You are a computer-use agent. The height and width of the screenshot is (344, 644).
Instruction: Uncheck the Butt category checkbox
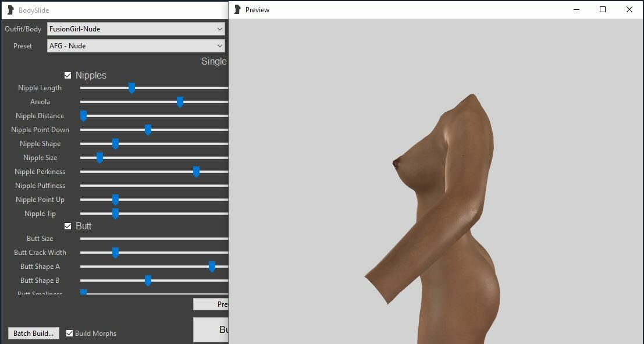coord(67,226)
